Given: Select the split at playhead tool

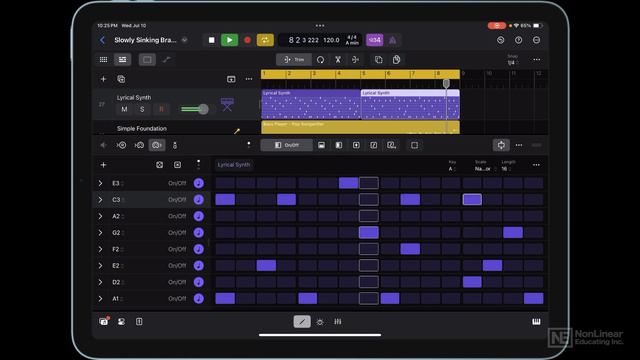Looking at the screenshot, I should [x=356, y=60].
